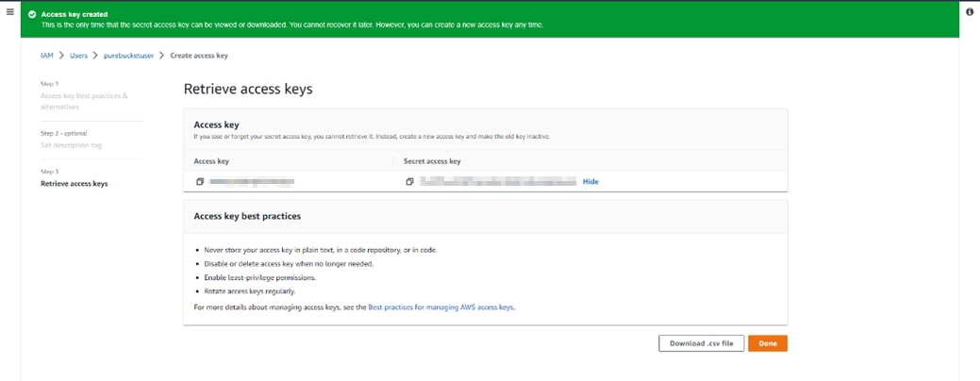Click Create access key breadcrumb

click(199, 56)
